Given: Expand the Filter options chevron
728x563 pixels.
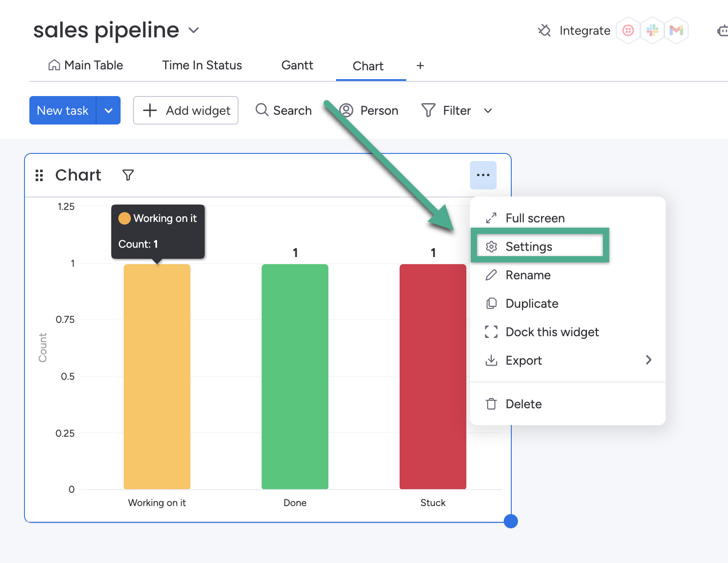Looking at the screenshot, I should [x=488, y=111].
